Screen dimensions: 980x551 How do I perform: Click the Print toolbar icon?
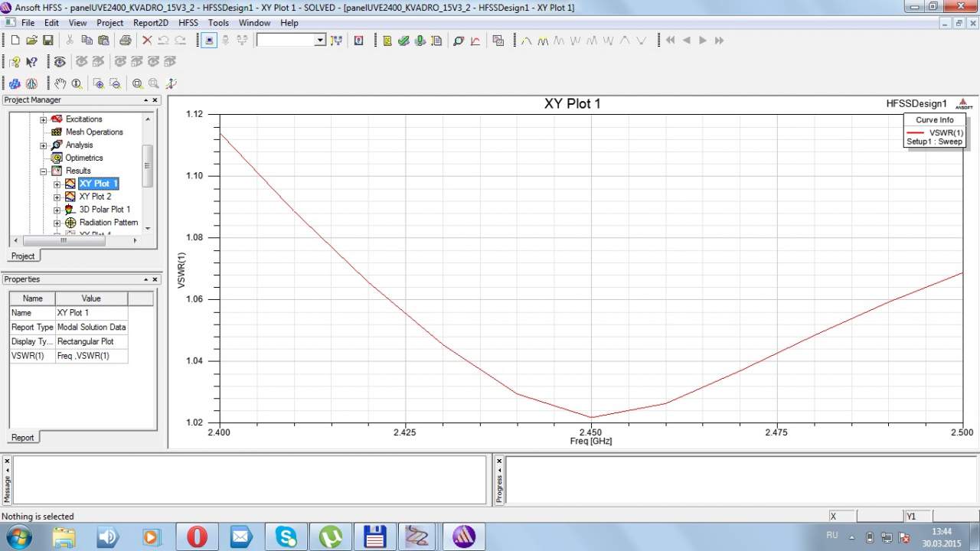pyautogui.click(x=125, y=41)
